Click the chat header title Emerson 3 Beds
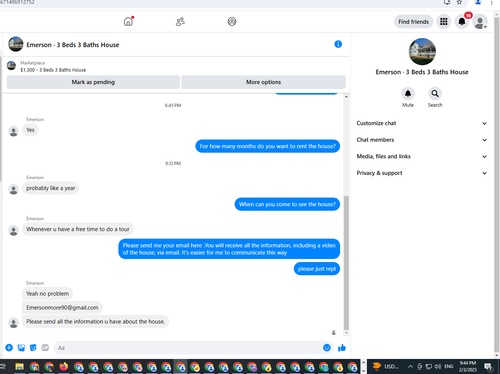Viewport: 500px width, 374px height. point(73,45)
